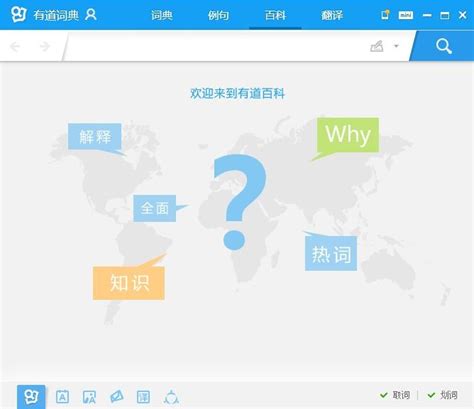The image size is (474, 409).
Task: Open the 译 translation icon in bottom bar
Action: click(144, 397)
